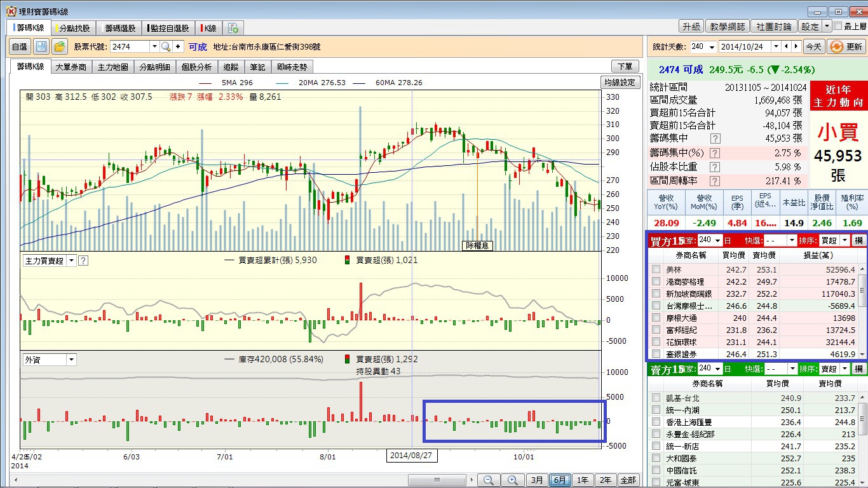Select the 3月 chart range

pos(537,480)
